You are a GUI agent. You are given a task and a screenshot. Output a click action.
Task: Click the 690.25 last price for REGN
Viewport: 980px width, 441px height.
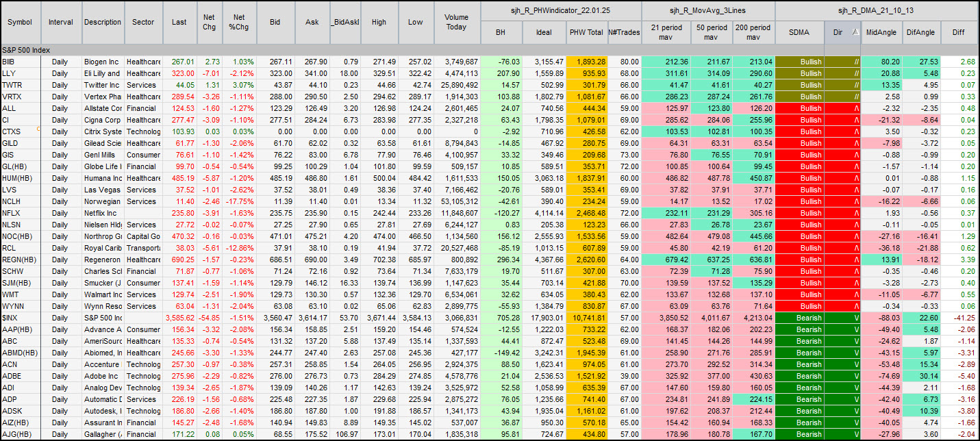[x=179, y=260]
